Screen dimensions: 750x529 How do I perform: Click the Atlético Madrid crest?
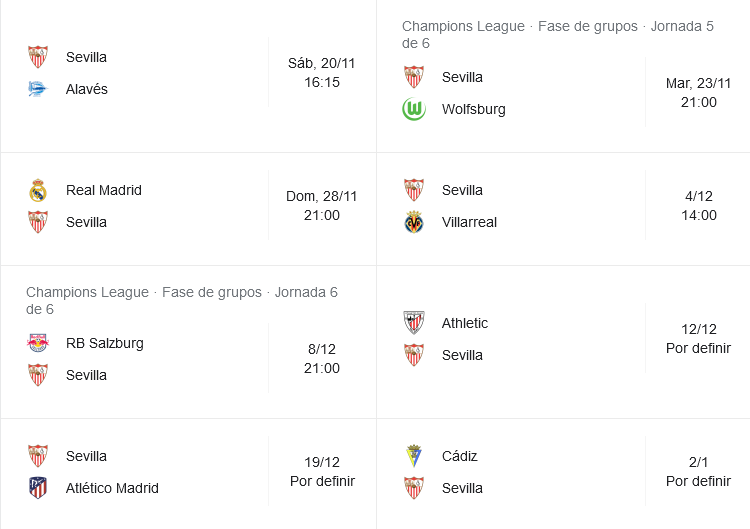38,488
